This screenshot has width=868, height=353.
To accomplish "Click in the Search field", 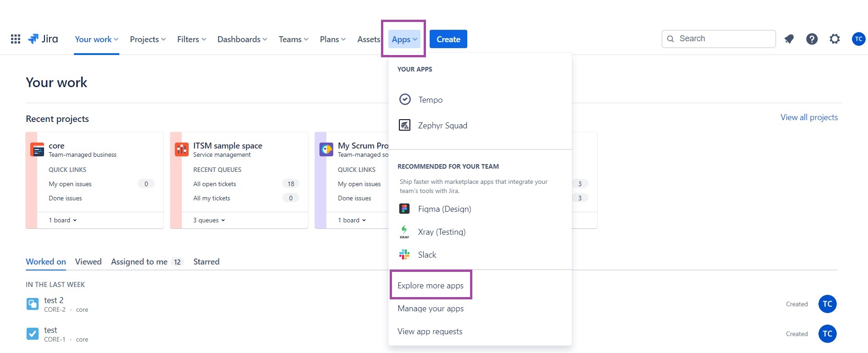I will click(719, 39).
